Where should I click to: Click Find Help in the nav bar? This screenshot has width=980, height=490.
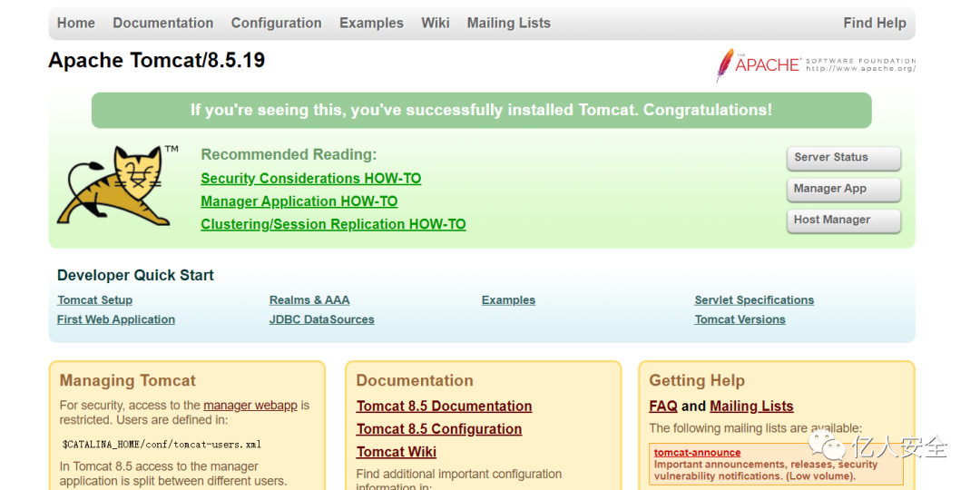874,23
